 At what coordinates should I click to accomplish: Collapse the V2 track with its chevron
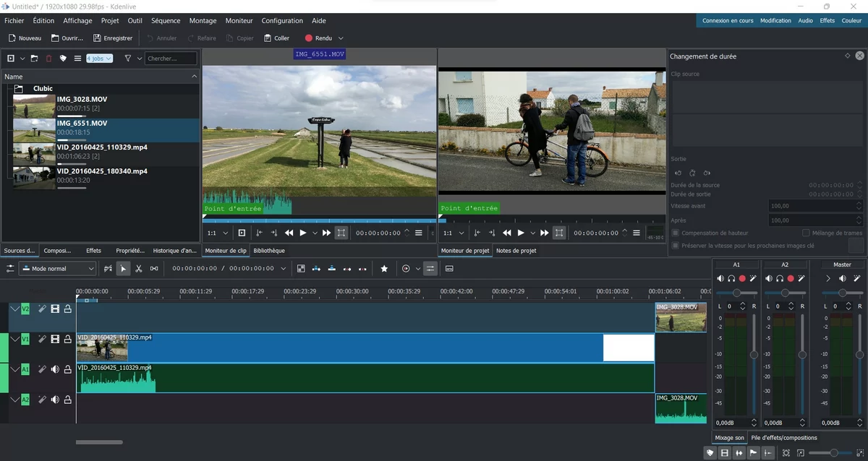tap(14, 309)
